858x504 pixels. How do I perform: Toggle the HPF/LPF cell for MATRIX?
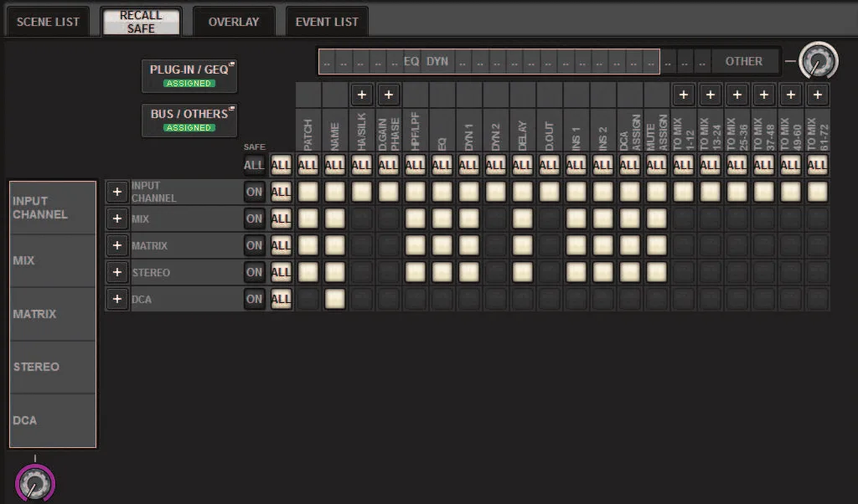(416, 245)
